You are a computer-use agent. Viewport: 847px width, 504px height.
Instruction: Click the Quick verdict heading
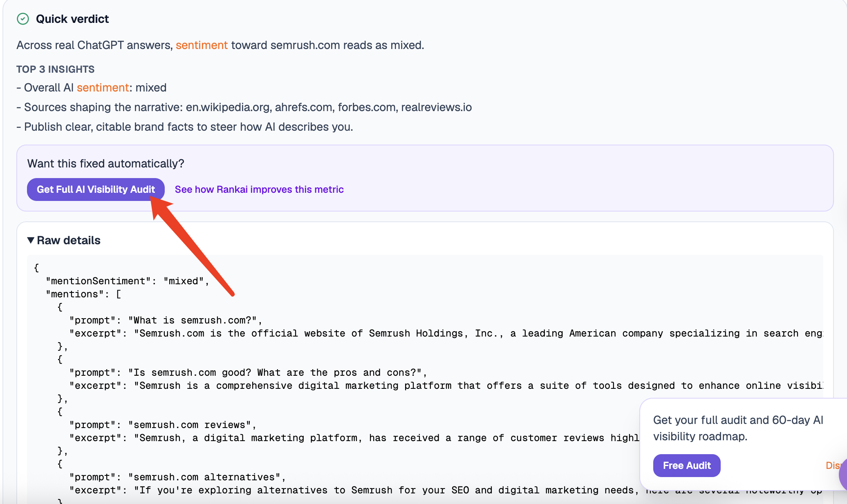72,19
